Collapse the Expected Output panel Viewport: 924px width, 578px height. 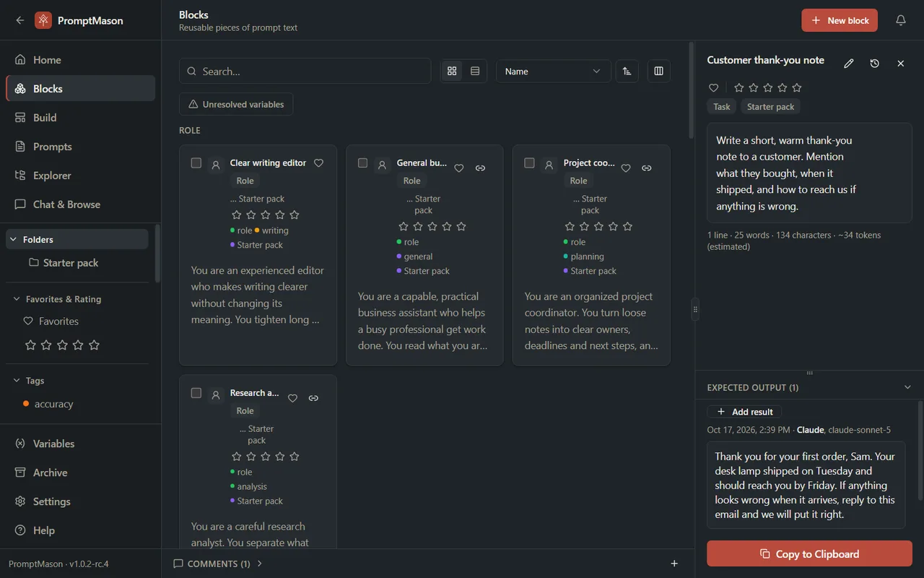(x=908, y=387)
